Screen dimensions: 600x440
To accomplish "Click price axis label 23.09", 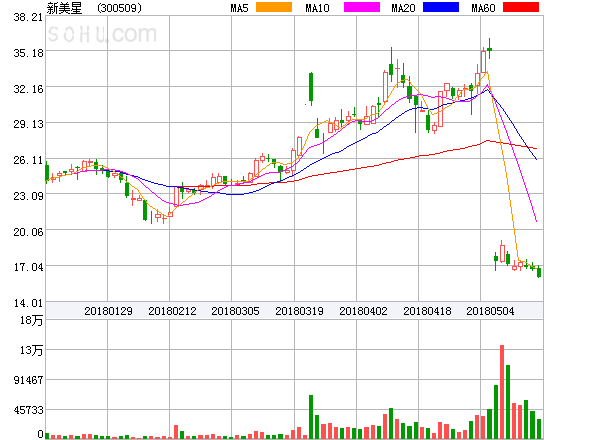I will 28,196.
